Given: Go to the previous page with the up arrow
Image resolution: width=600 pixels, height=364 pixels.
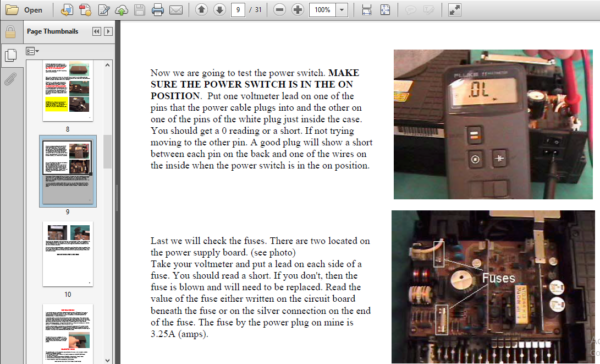Looking at the screenshot, I should point(201,10).
